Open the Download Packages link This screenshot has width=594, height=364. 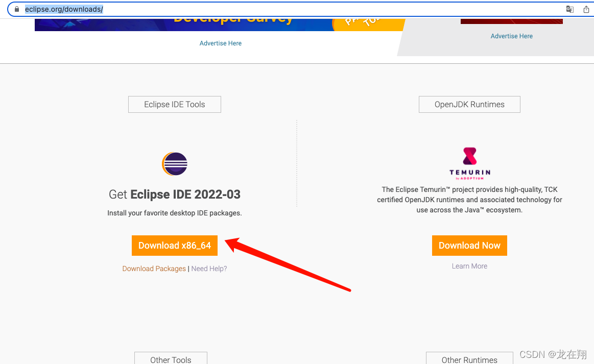154,269
